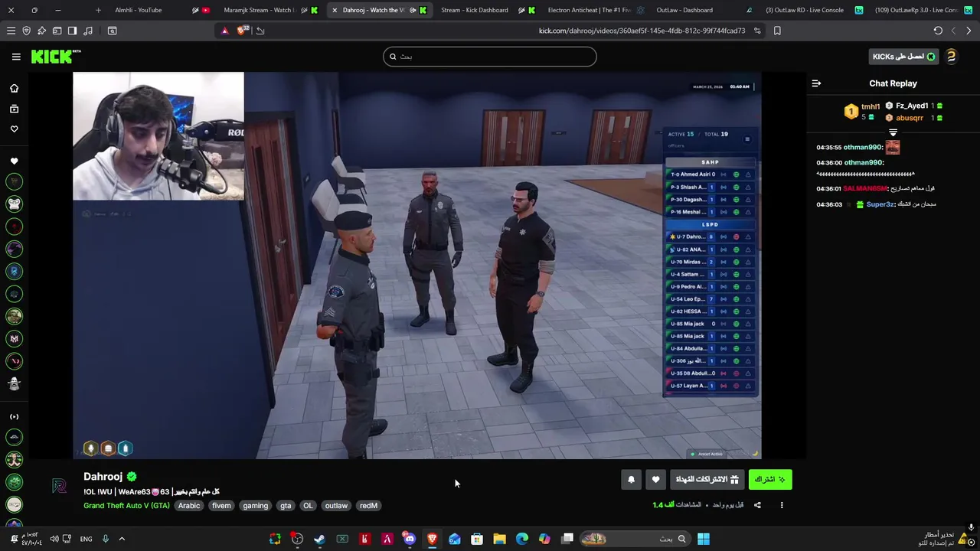Click the gift subscriptions button
The image size is (980, 551).
[x=707, y=480]
